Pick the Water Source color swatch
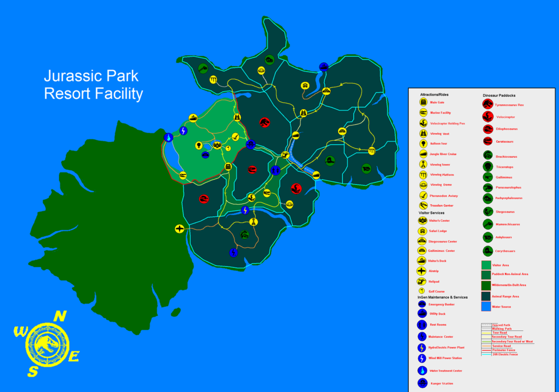559x392 pixels. point(486,306)
